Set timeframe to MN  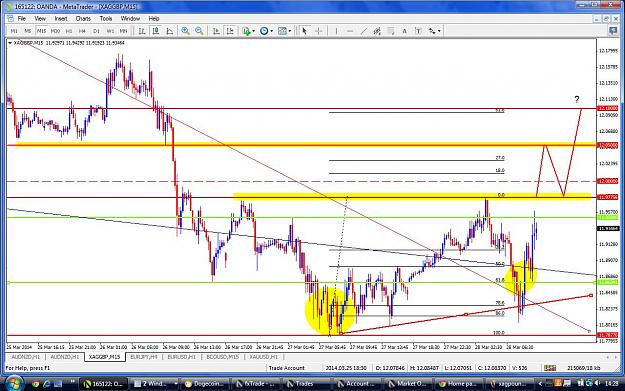click(124, 31)
